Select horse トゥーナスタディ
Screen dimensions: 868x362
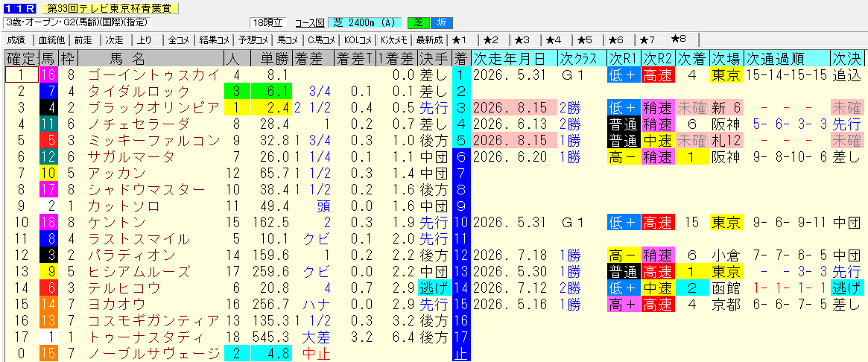coord(146,337)
